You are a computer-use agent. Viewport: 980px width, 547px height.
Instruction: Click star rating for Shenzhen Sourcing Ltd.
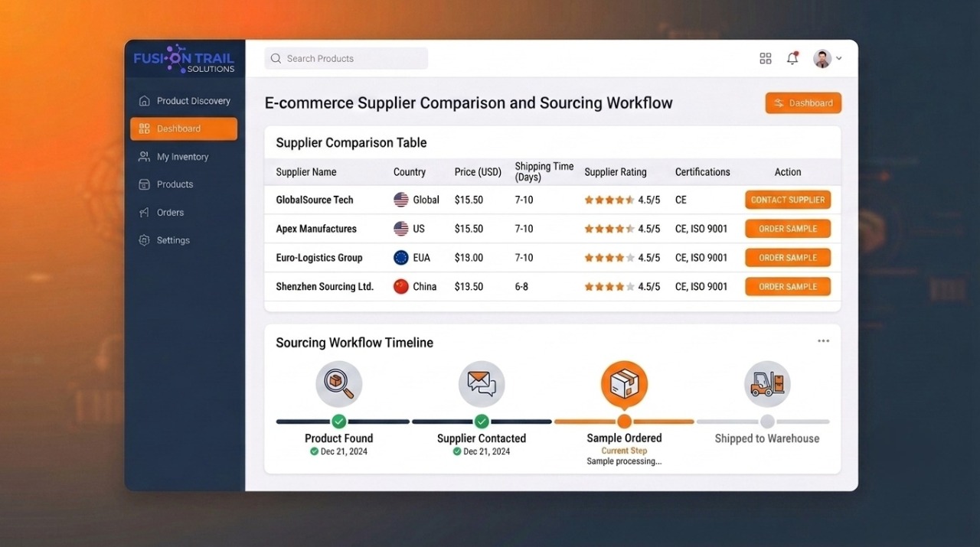[609, 287]
